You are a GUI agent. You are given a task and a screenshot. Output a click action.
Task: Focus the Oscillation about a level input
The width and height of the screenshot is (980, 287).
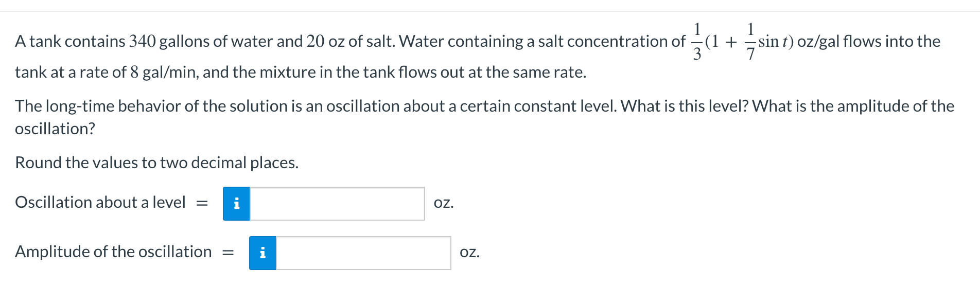[337, 204]
